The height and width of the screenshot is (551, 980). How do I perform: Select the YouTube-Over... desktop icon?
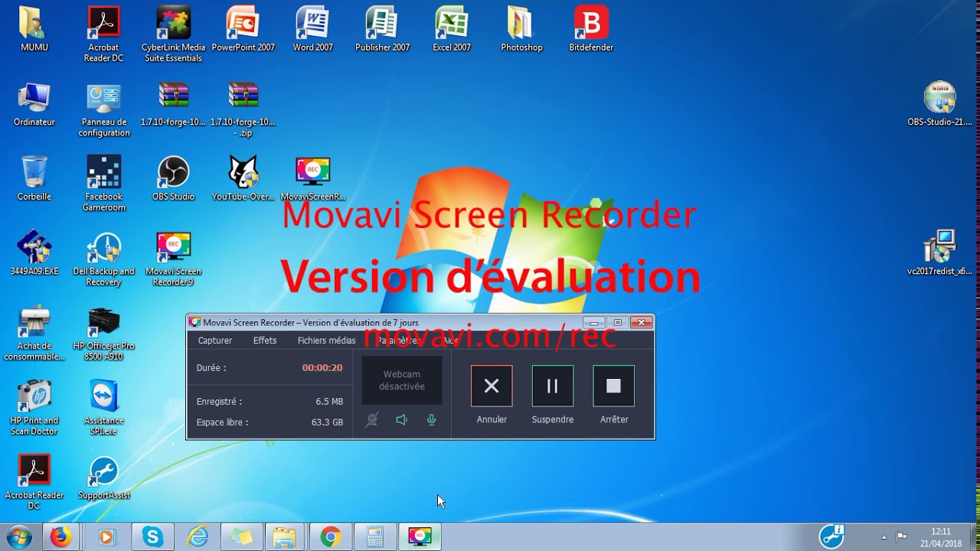(x=243, y=178)
